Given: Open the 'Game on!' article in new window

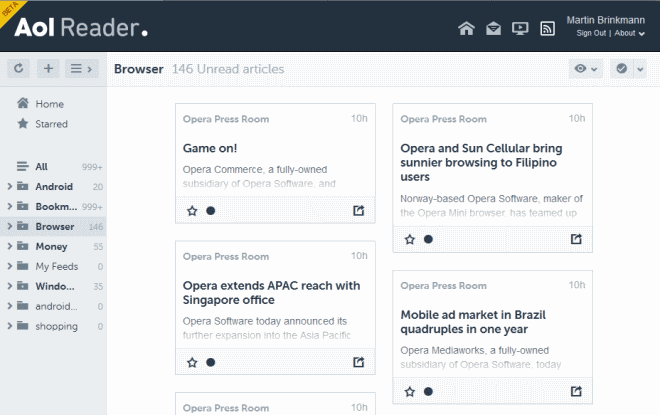Looking at the screenshot, I should [359, 210].
